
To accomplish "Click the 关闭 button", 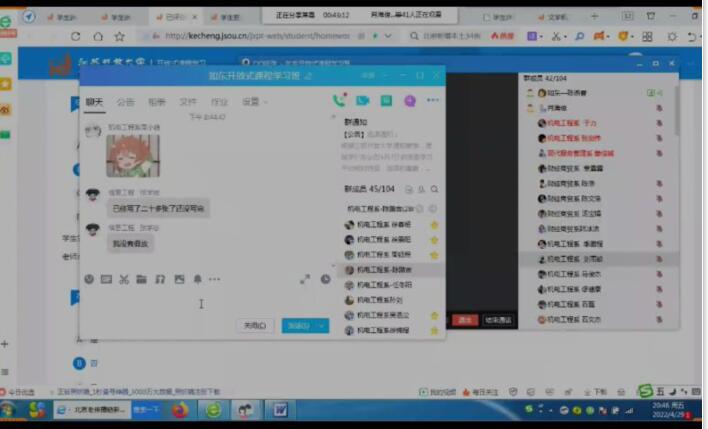I will 255,325.
